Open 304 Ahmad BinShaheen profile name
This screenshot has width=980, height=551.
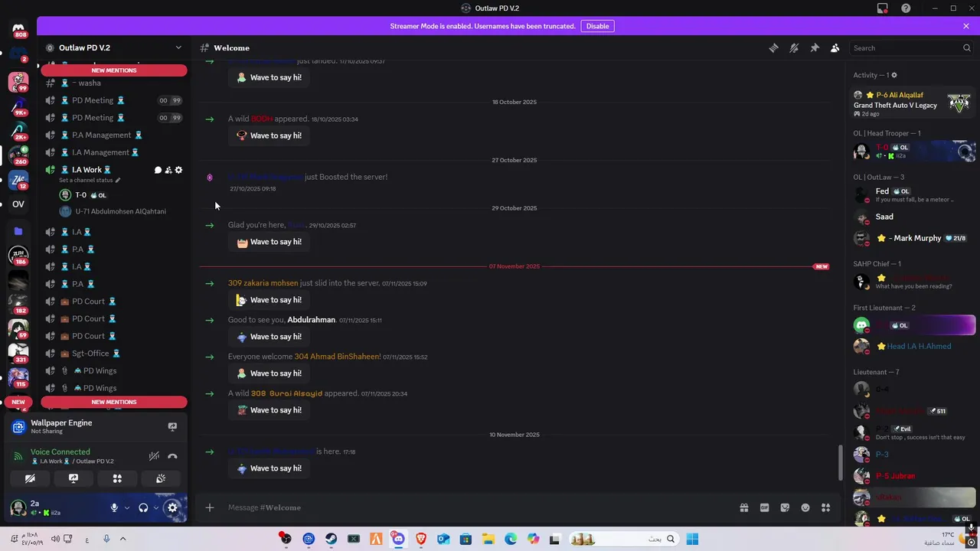click(x=338, y=357)
